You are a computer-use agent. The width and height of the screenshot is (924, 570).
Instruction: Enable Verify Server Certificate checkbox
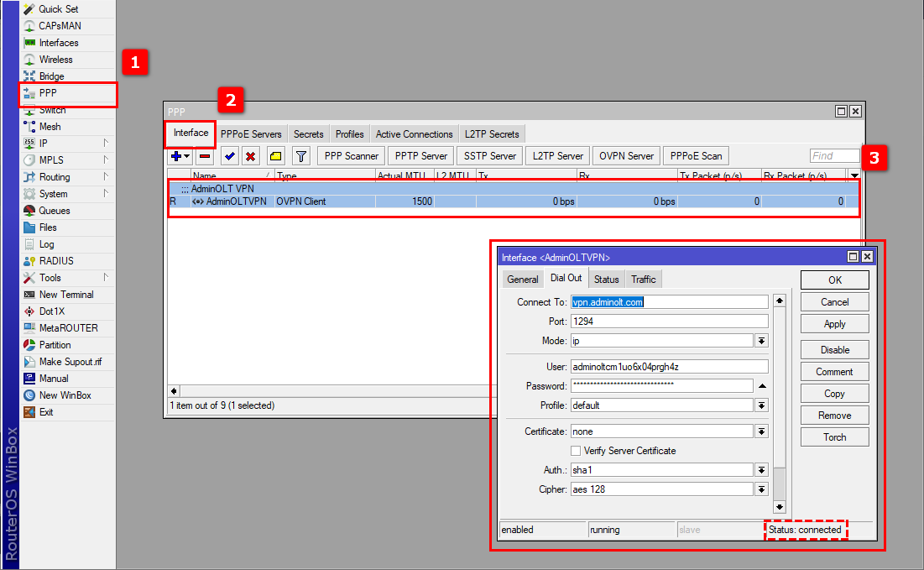click(576, 451)
